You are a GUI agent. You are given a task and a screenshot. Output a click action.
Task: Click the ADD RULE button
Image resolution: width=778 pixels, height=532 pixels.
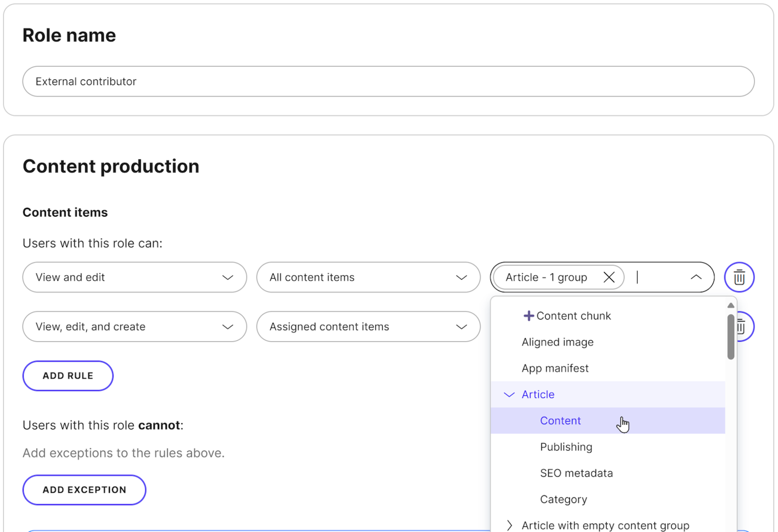67,376
